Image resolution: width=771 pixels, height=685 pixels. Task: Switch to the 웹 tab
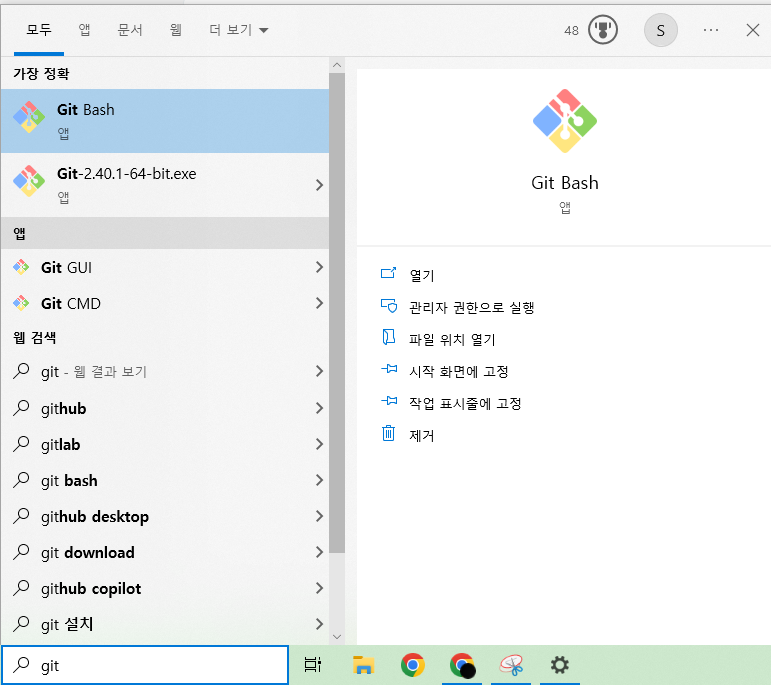point(176,30)
